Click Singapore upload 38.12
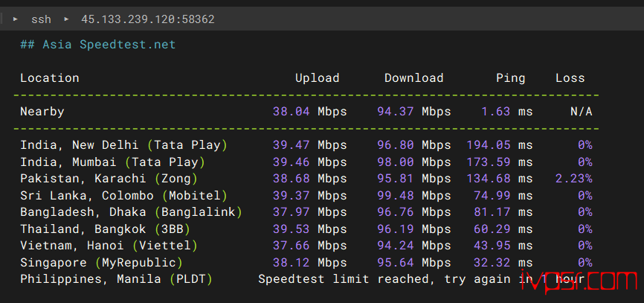The width and height of the screenshot is (644, 303). [x=292, y=263]
